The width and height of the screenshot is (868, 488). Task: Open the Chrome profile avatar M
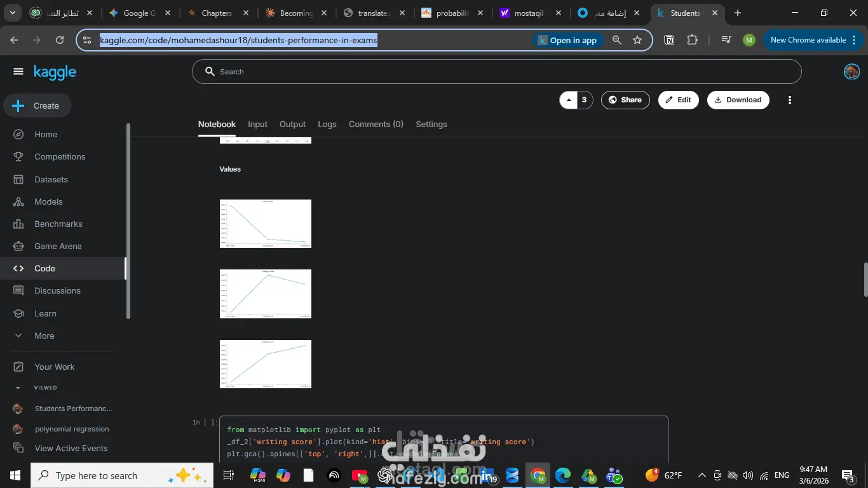pyautogui.click(x=749, y=40)
